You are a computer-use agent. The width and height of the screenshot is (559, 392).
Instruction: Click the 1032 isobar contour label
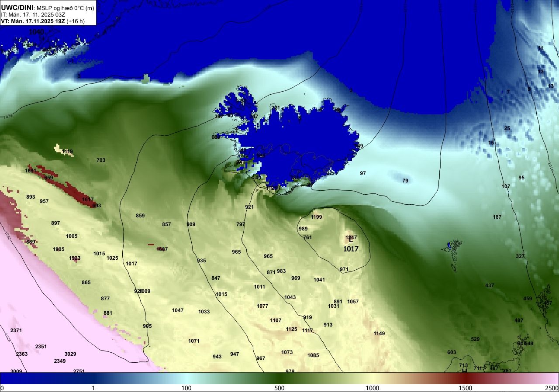pyautogui.click(x=8, y=235)
